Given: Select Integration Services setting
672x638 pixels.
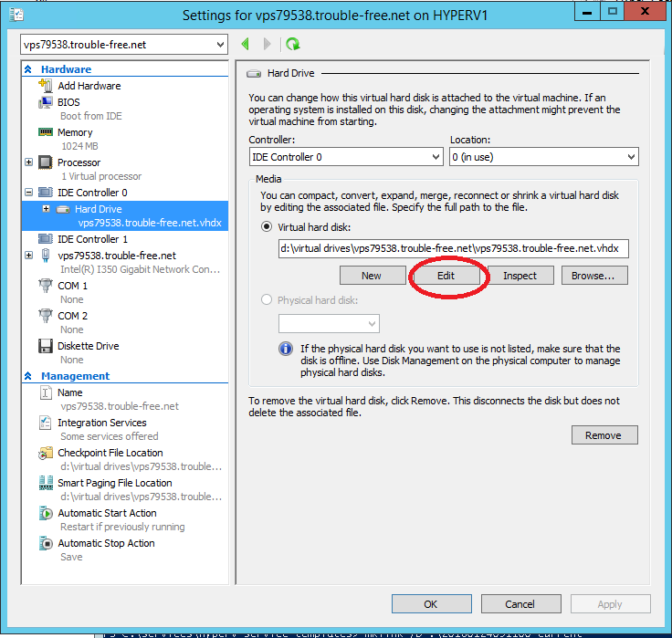Looking at the screenshot, I should point(102,423).
